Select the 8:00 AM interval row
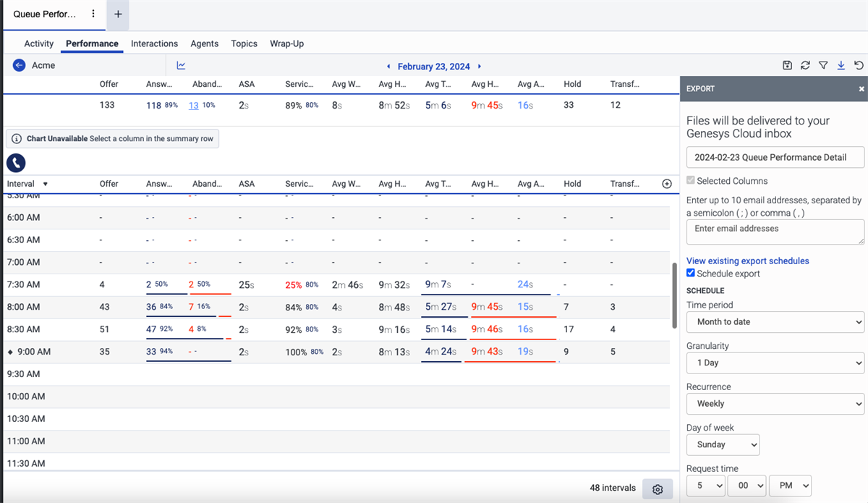This screenshot has height=503, width=868. coord(336,307)
